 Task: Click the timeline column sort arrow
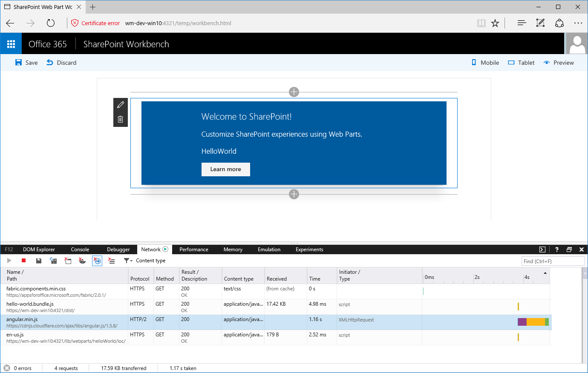pyautogui.click(x=545, y=273)
